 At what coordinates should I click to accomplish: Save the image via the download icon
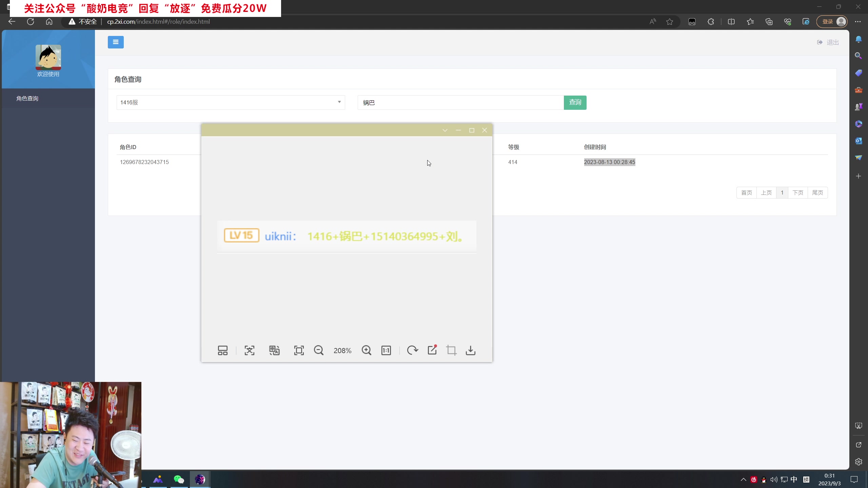pyautogui.click(x=471, y=350)
